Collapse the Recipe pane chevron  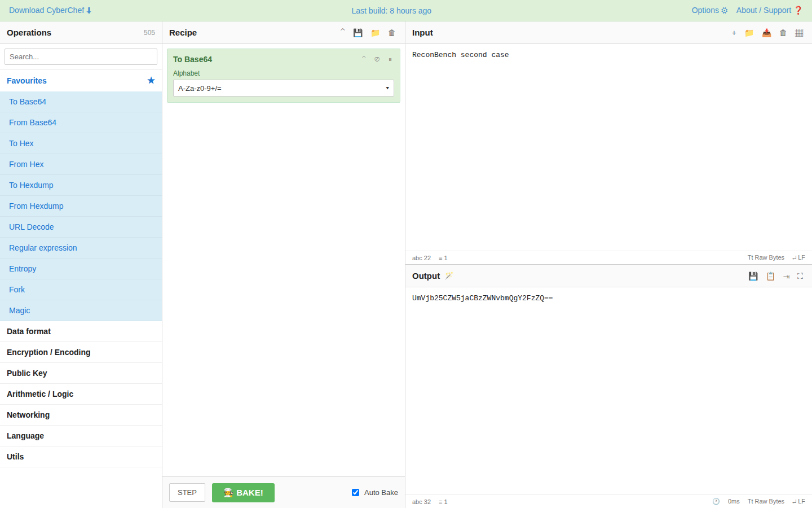tap(342, 31)
